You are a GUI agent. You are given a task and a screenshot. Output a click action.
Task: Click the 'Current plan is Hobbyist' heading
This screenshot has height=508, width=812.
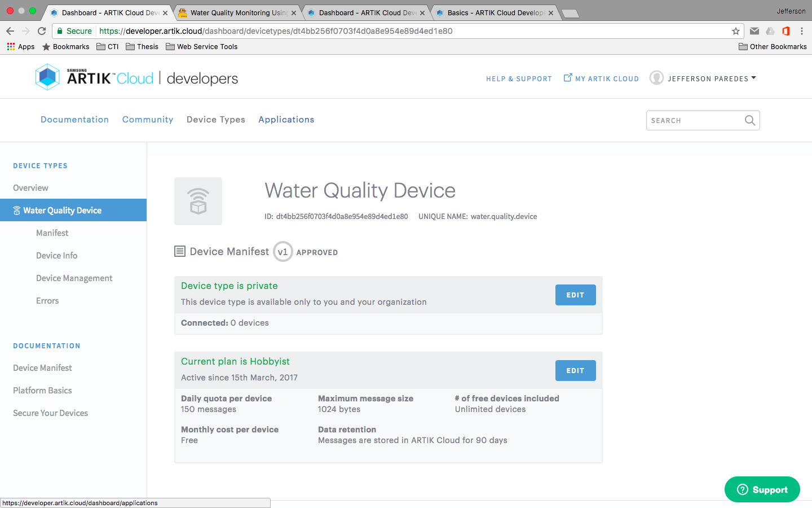tap(235, 361)
